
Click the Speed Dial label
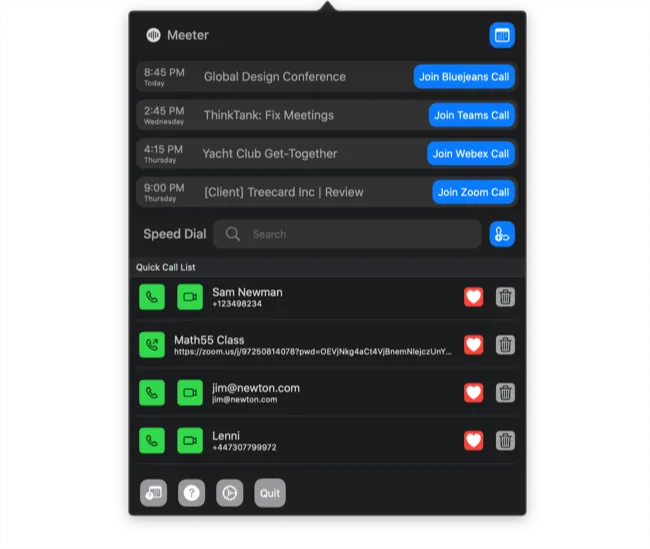click(x=175, y=234)
